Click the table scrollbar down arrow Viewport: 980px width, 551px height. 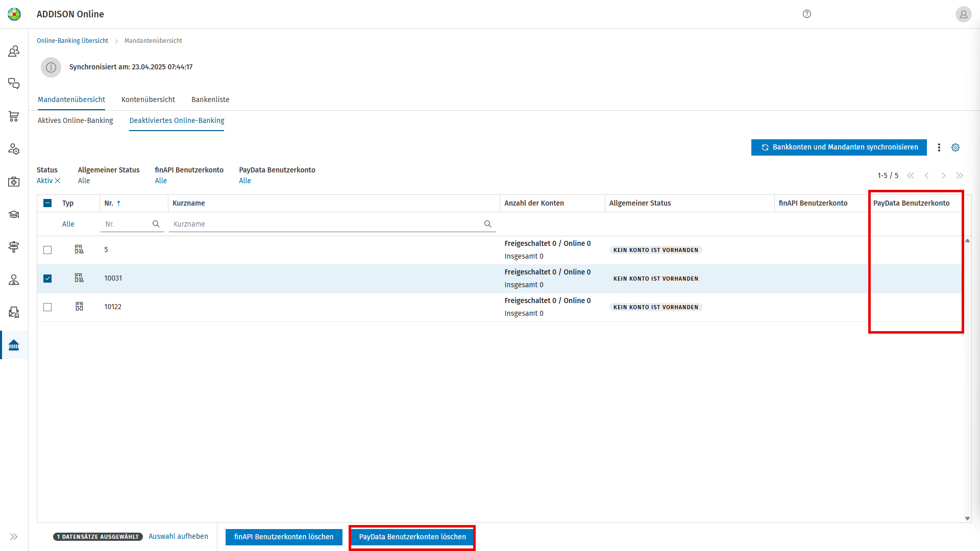pos(967,518)
